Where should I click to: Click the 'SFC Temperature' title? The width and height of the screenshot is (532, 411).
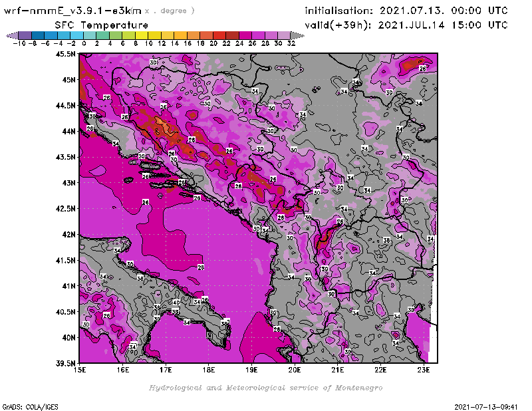click(x=102, y=25)
